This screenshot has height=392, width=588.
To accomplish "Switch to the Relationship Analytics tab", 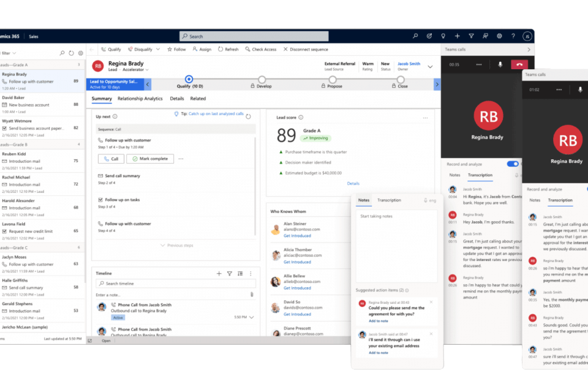I will 140,99.
